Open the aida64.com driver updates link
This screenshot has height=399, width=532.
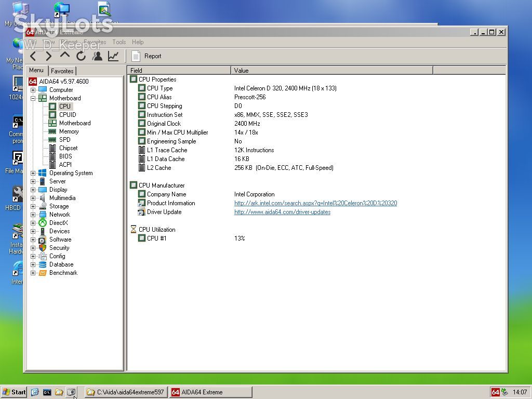(x=282, y=212)
